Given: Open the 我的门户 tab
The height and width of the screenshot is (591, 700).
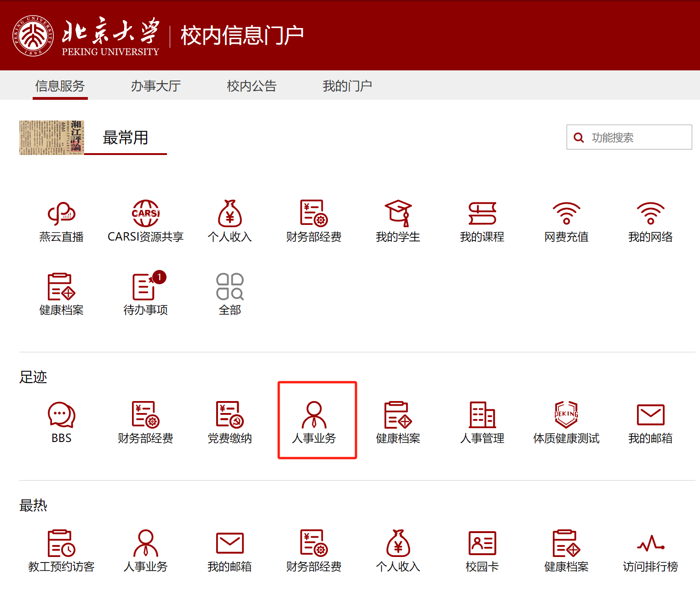Looking at the screenshot, I should click(x=347, y=86).
